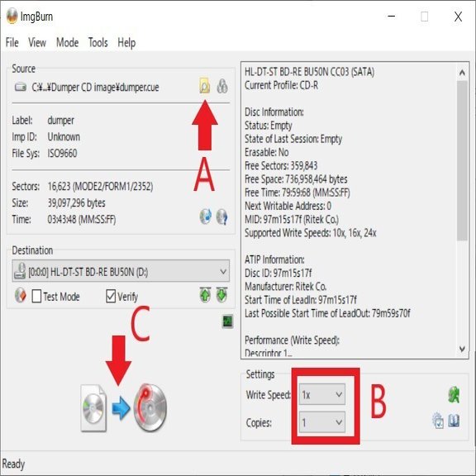Open the File menu

coord(12,42)
